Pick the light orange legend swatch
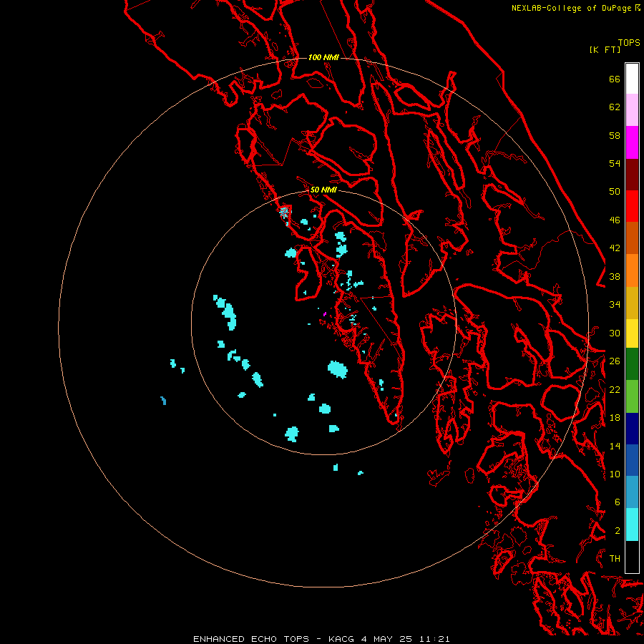 click(x=632, y=270)
